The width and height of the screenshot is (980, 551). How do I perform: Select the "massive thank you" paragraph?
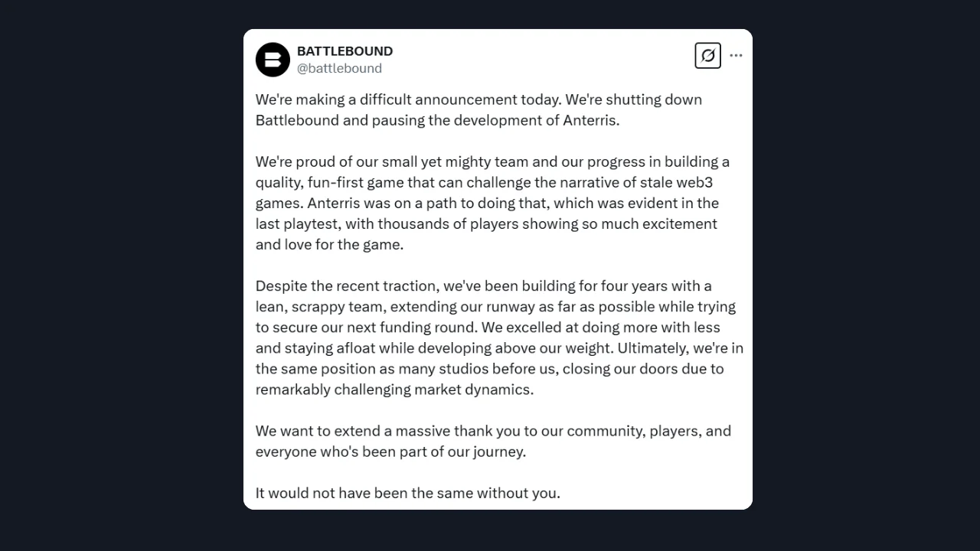[493, 441]
